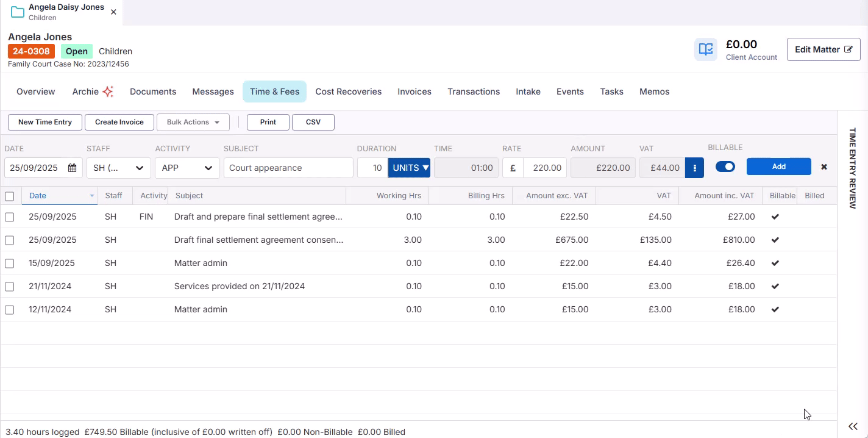Toggle the Billable switch off
The height and width of the screenshot is (438, 868).
[725, 167]
